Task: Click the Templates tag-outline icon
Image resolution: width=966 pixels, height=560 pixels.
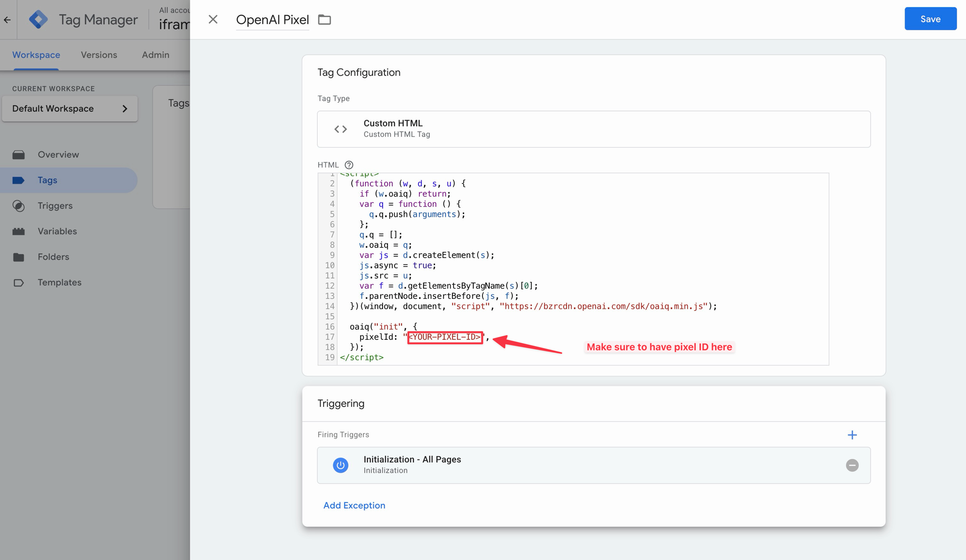Action: click(x=18, y=282)
